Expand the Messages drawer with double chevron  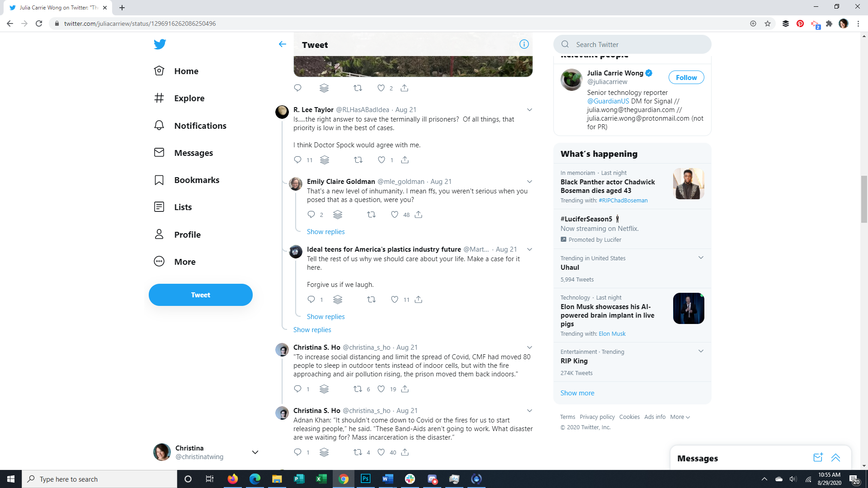coord(835,458)
